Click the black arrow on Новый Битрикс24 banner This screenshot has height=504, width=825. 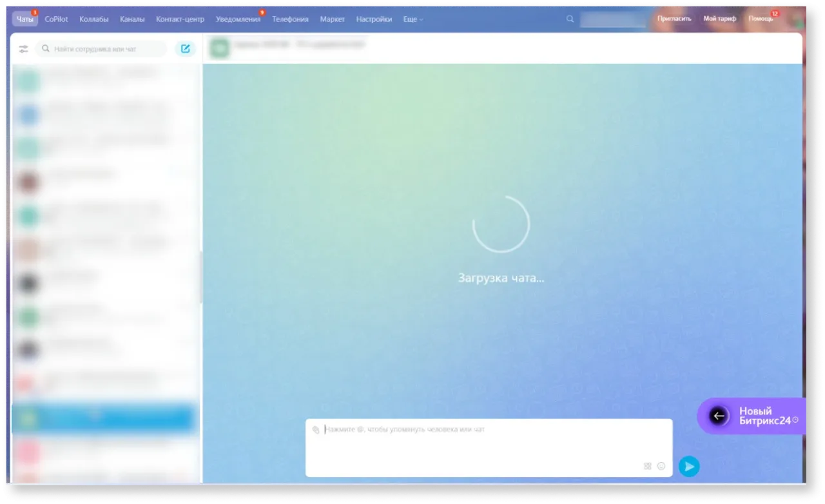[x=719, y=416]
